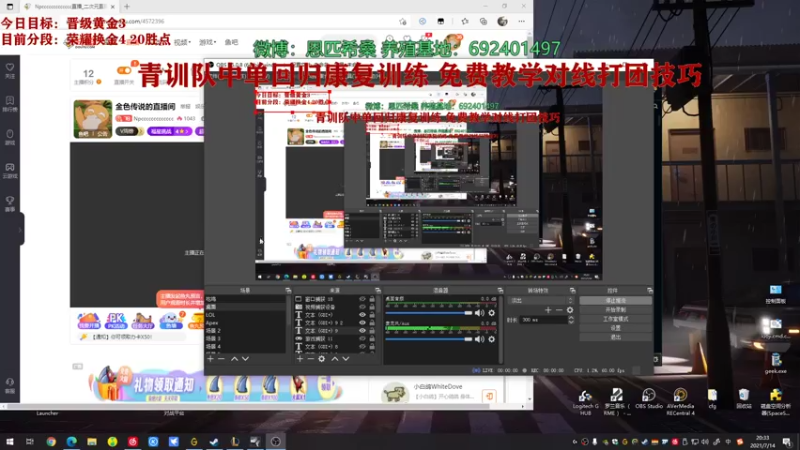Pop out the 混音器 dock panel
Image resolution: width=800 pixels, height=450 pixels.
[x=500, y=290]
